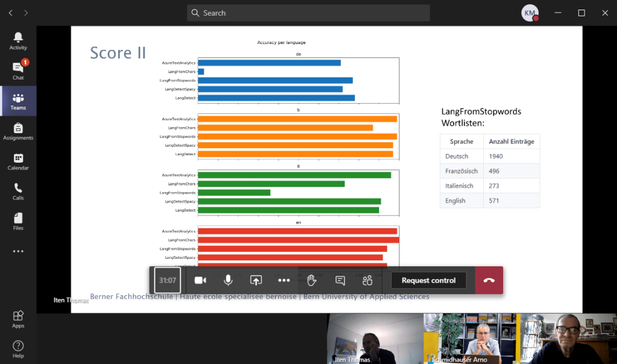Screen dimensions: 617x364
Task: Open the Activity feed in sidebar
Action: (x=18, y=41)
